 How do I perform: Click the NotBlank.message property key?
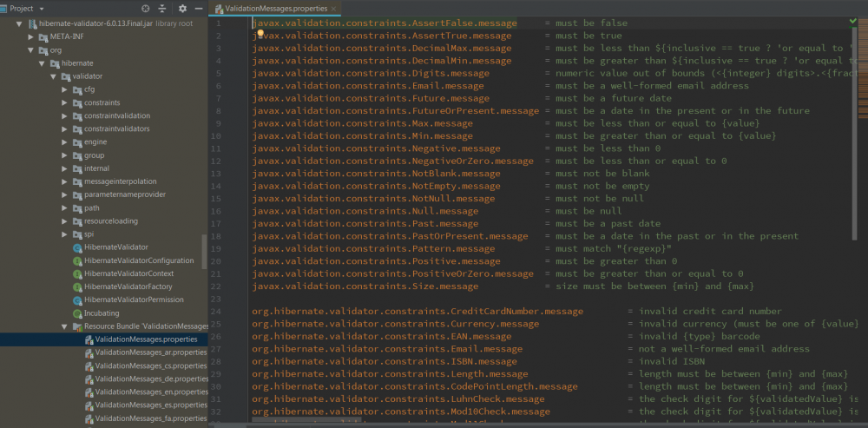click(x=376, y=174)
